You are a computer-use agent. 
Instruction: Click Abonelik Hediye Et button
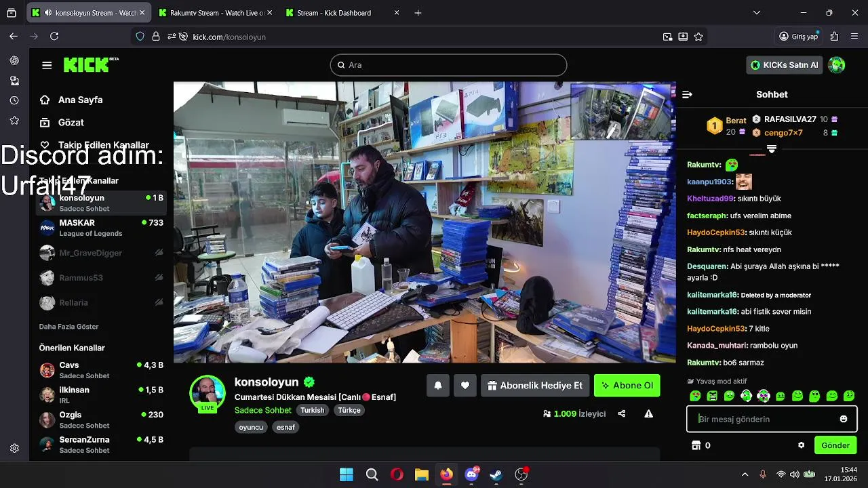[535, 385]
